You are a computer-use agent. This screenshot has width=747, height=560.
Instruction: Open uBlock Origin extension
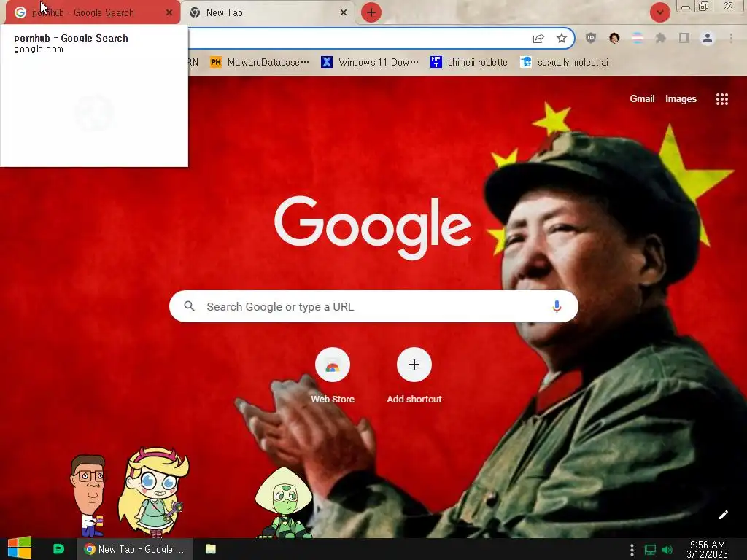click(x=591, y=38)
